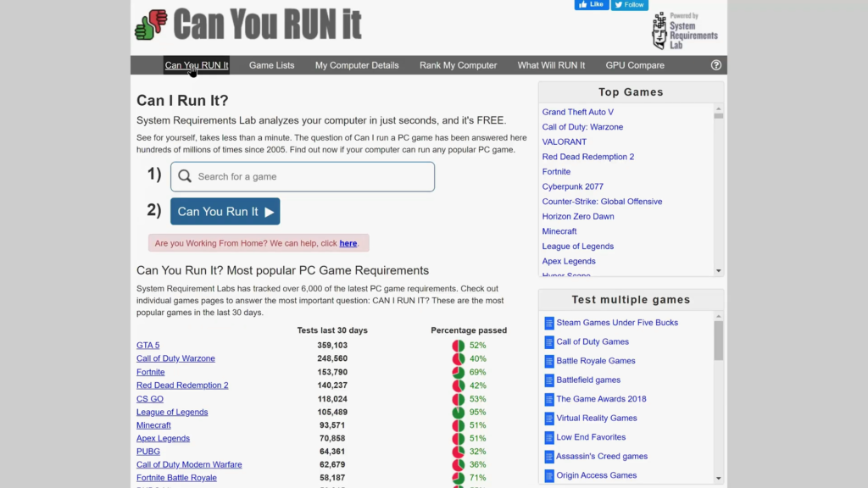Open League of Legends table link

click(172, 413)
